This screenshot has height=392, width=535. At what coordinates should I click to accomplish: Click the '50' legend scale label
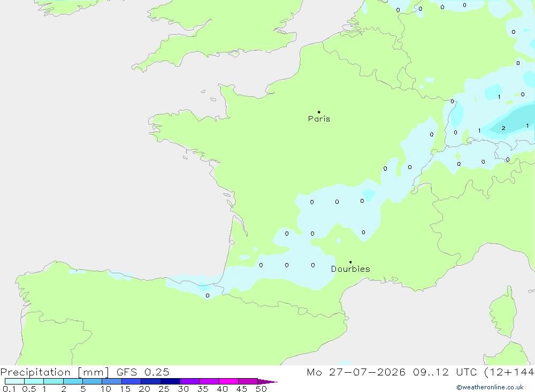tap(261, 389)
